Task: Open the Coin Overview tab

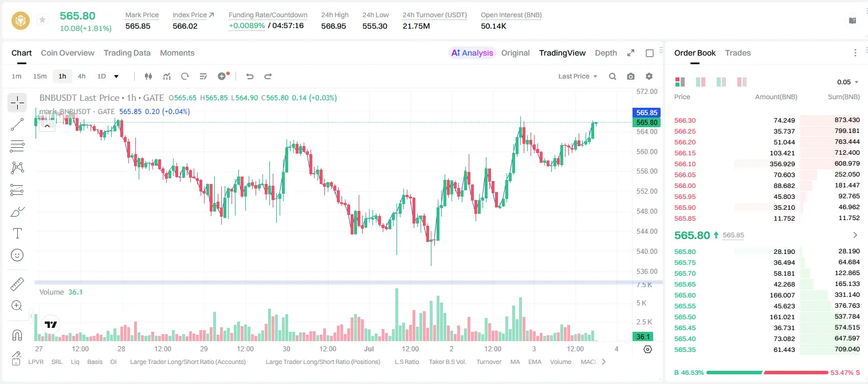Action: [x=68, y=53]
